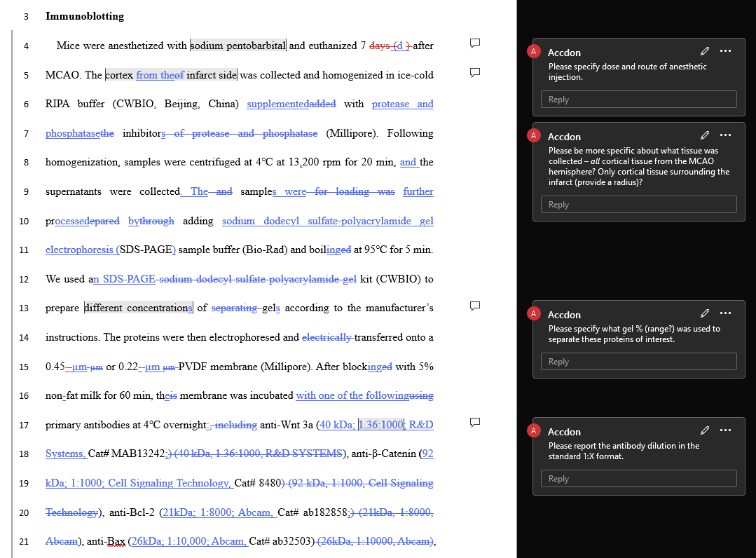Expand more options menu on tissue comment
The width and height of the screenshot is (756, 558).
click(725, 135)
